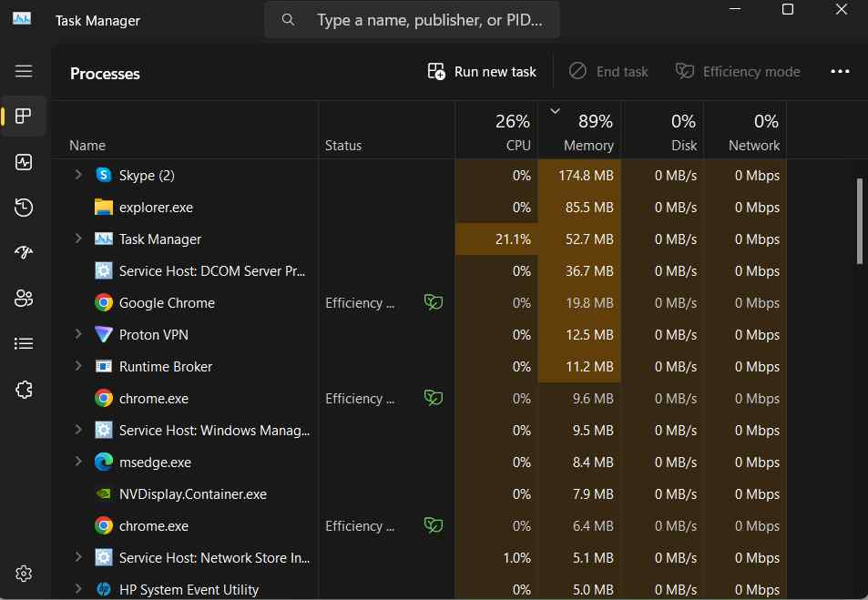Expand the Proton VPN process group
This screenshot has width=868, height=600.
point(78,334)
